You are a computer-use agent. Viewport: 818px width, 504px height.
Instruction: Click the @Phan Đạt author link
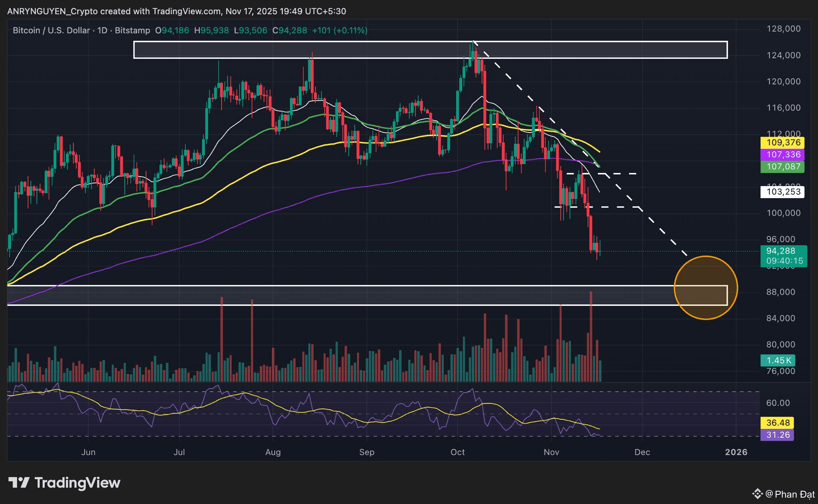point(790,494)
